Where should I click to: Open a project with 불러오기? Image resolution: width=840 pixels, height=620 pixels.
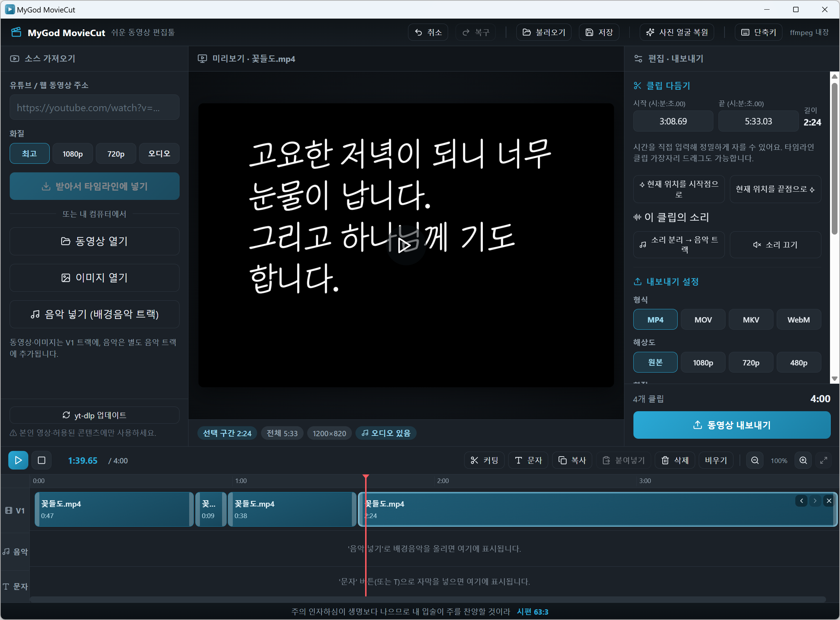[544, 32]
